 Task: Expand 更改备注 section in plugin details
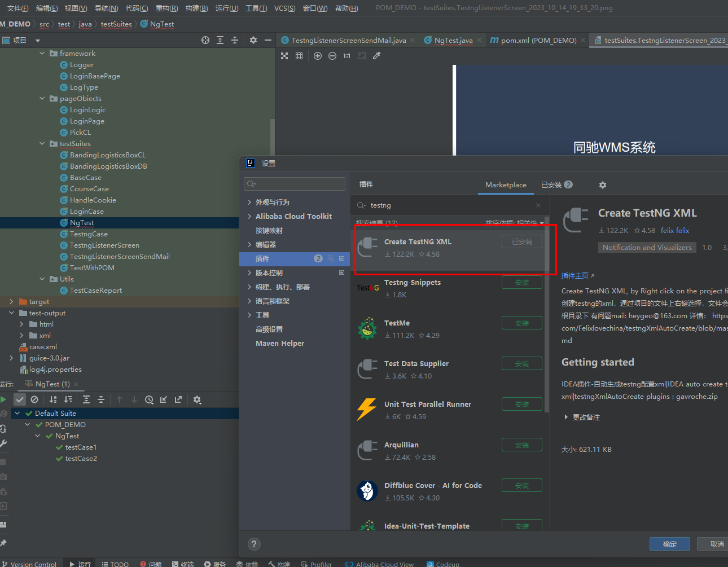pyautogui.click(x=566, y=417)
